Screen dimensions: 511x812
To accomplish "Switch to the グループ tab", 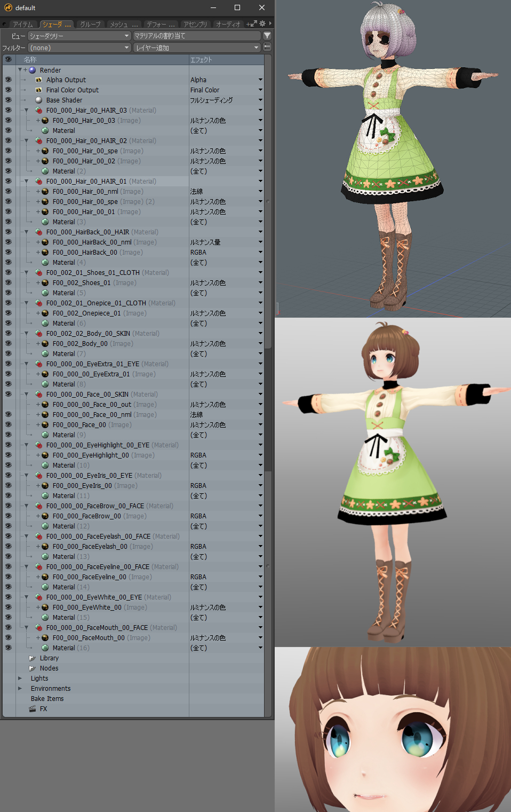I will 90,25.
